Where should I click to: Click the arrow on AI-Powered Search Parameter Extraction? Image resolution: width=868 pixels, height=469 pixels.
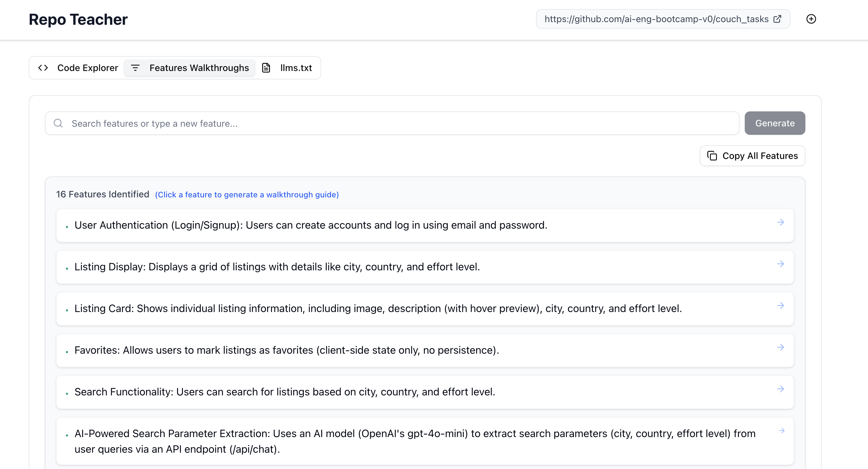point(782,431)
